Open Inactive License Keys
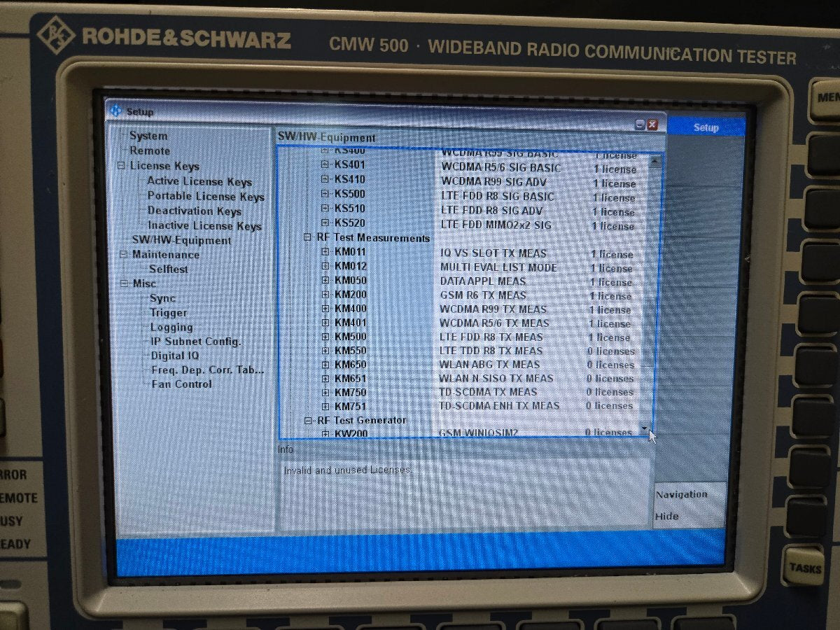The height and width of the screenshot is (630, 840). (204, 225)
